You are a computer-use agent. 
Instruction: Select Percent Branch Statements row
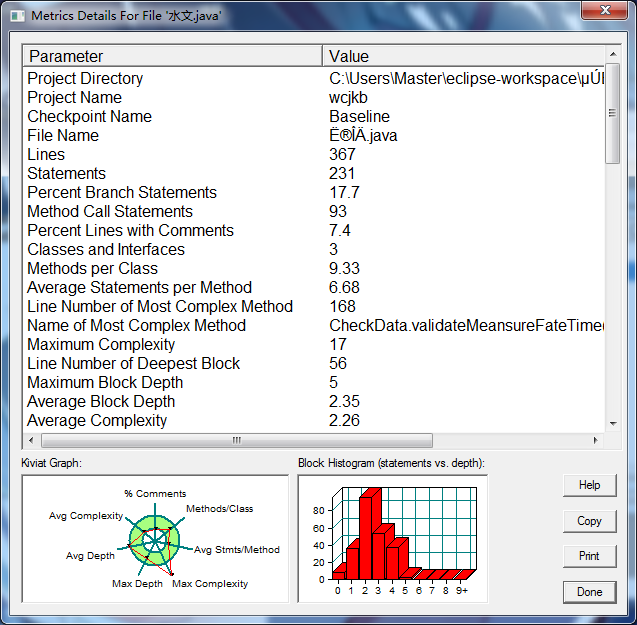(x=314, y=193)
